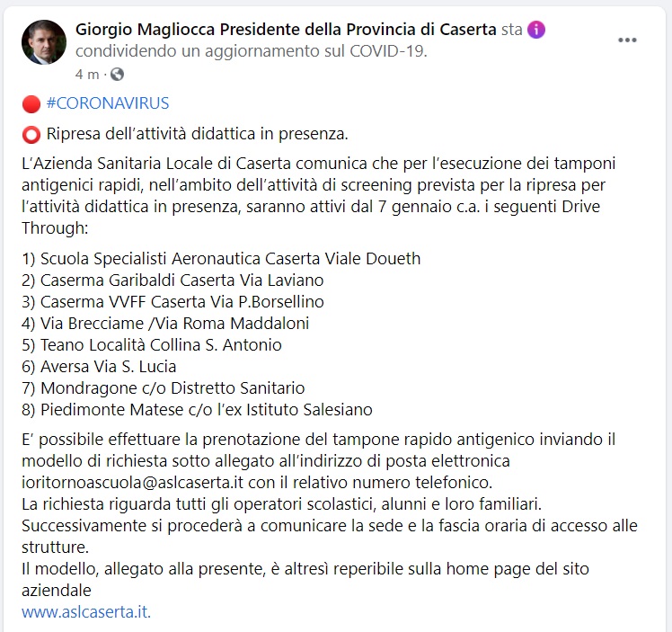Click the purple info icon beside page name
The height and width of the screenshot is (632, 672).
(536, 30)
